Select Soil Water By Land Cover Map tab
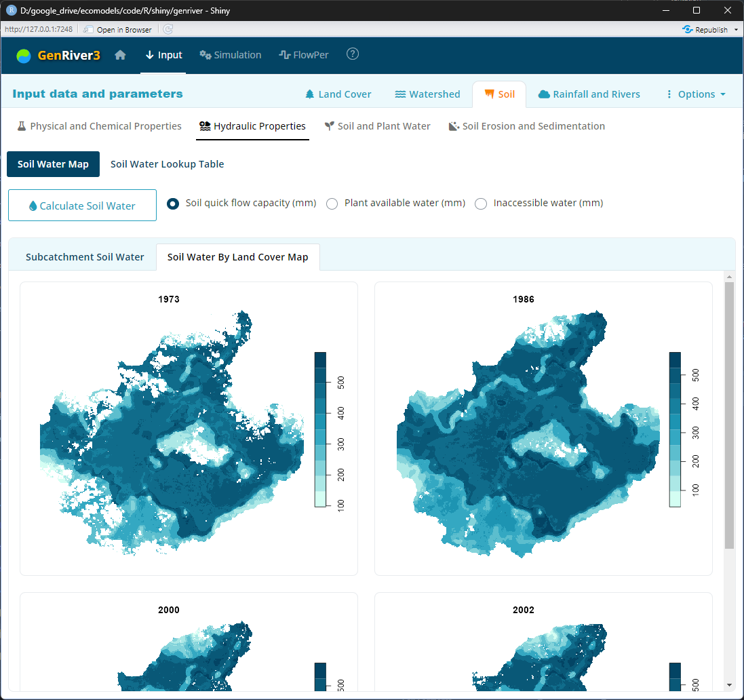This screenshot has width=744, height=700. click(x=238, y=257)
